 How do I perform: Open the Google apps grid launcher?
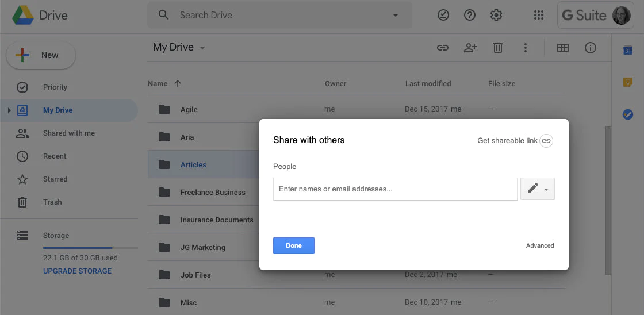[538, 15]
